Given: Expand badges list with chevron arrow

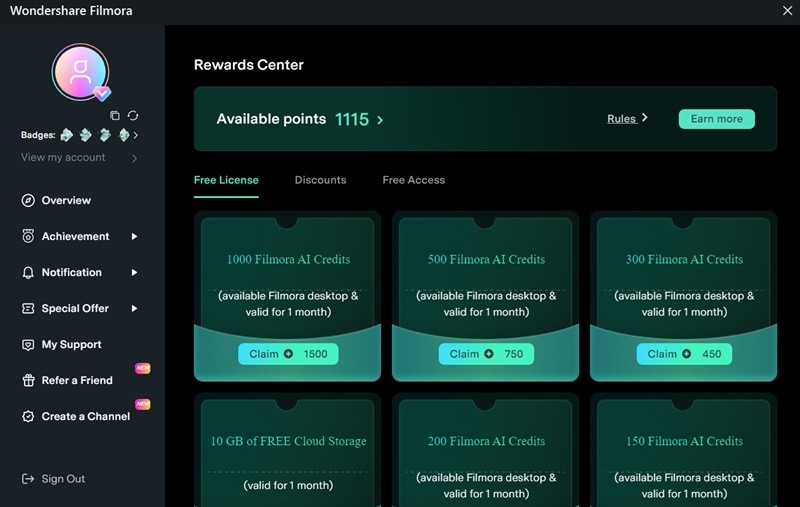Looking at the screenshot, I should coord(136,135).
